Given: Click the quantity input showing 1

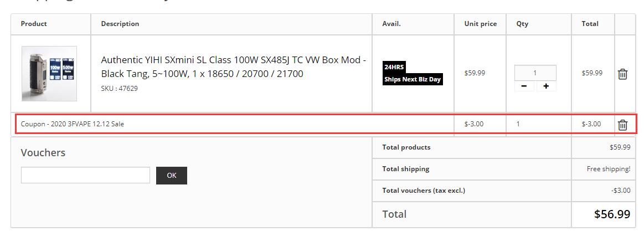Looking at the screenshot, I should click(535, 73).
